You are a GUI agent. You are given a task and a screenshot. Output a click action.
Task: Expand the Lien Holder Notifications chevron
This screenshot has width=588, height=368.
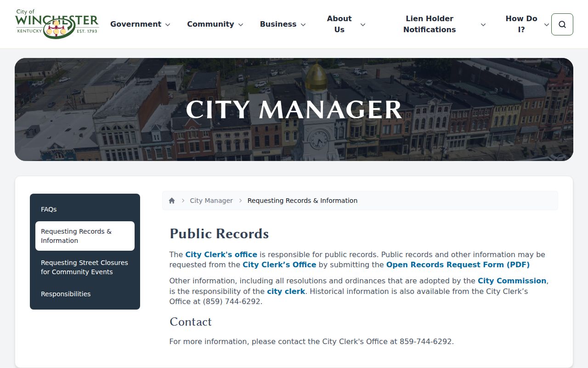[483, 24]
